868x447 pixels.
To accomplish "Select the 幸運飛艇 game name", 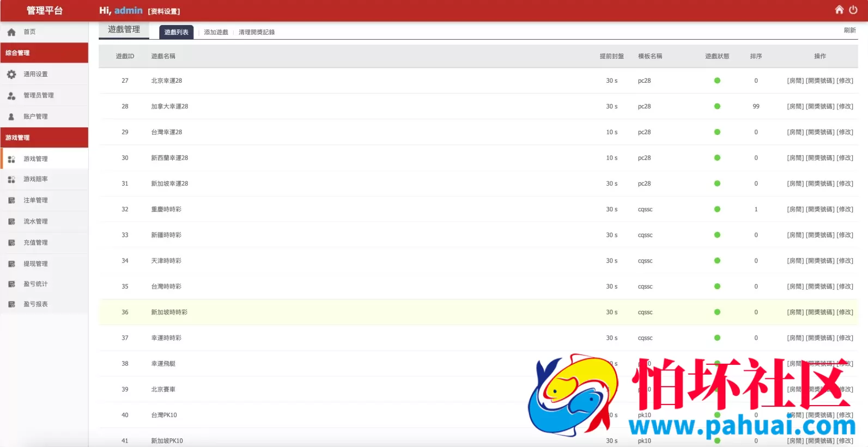I will (163, 364).
